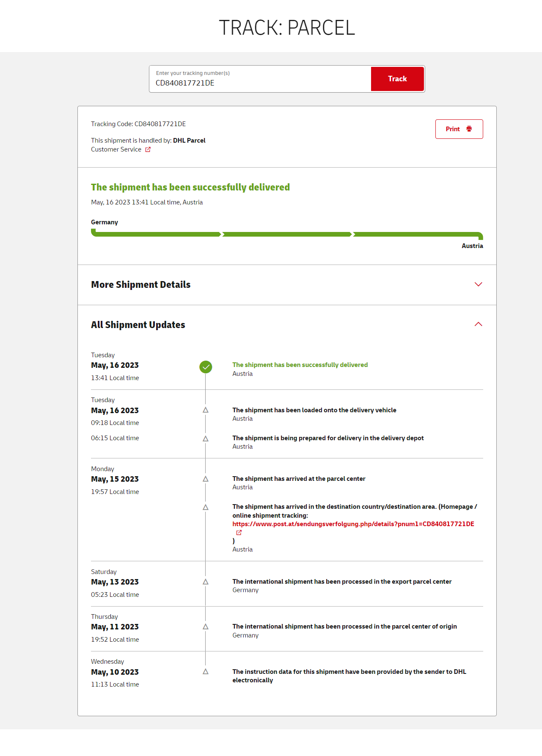542x756 pixels.
Task: Click the Customer Service external link icon
Action: pos(148,149)
